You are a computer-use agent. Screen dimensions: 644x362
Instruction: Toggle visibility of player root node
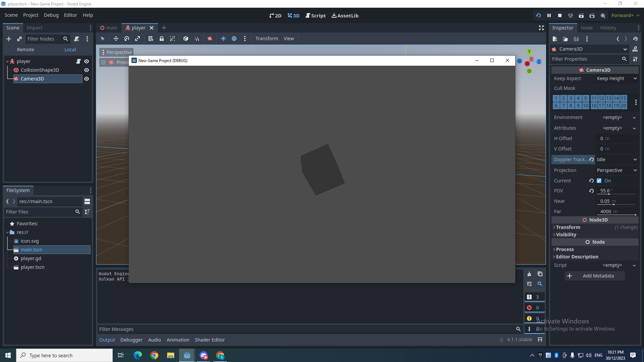[87, 61]
